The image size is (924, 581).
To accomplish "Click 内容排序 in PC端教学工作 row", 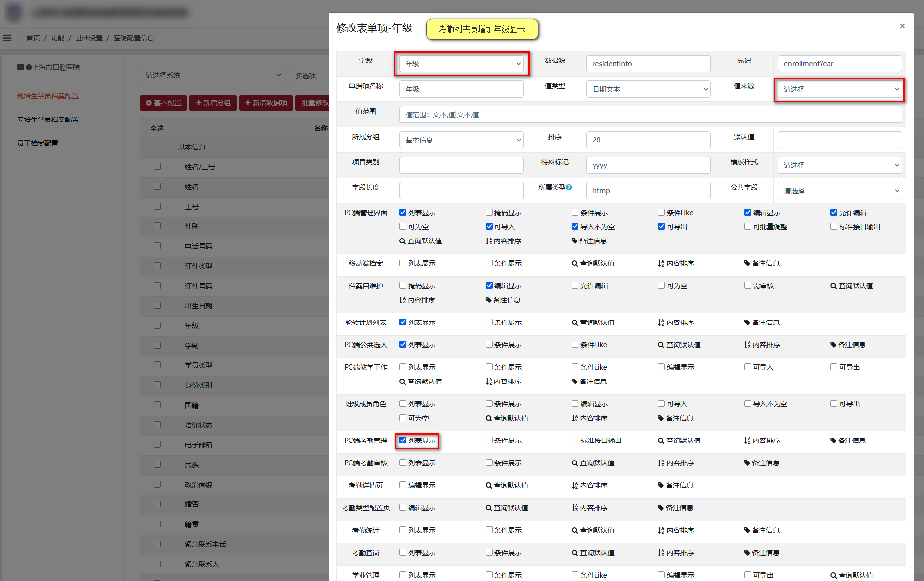I will (x=504, y=381).
